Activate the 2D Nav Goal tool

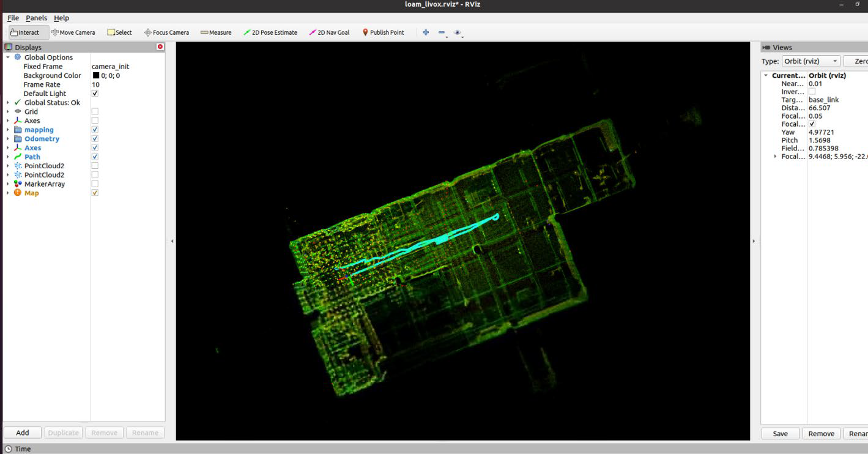pos(330,32)
